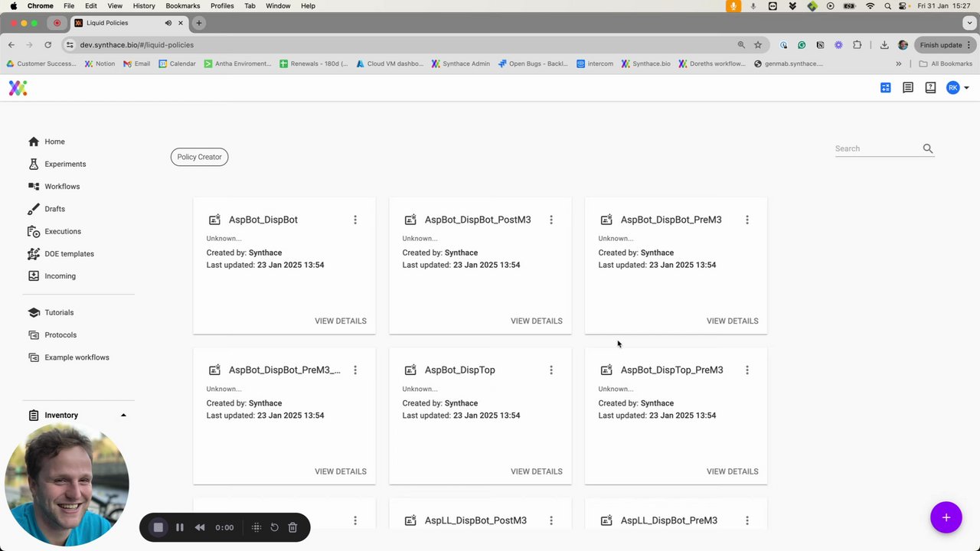Stop the screen recording
The height and width of the screenshot is (551, 980).
tap(158, 527)
